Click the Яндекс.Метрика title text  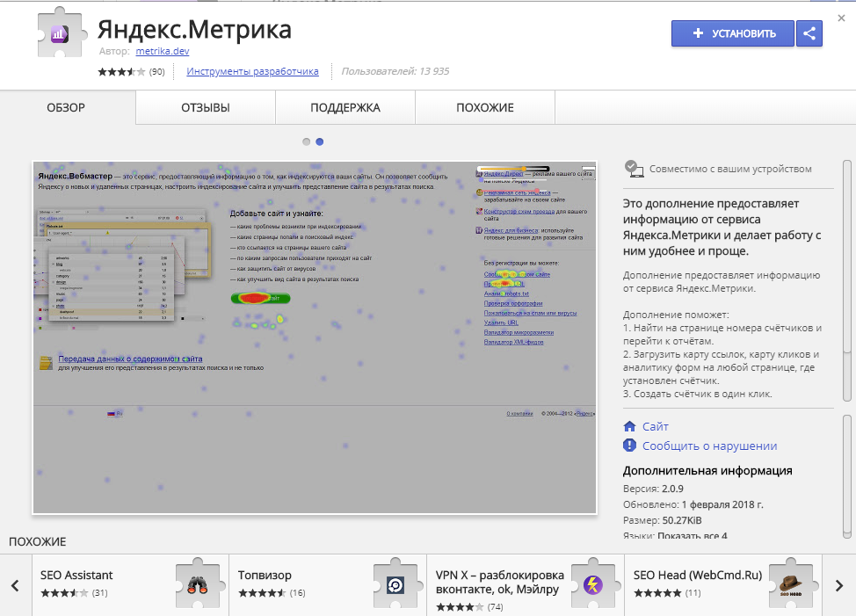tap(194, 29)
